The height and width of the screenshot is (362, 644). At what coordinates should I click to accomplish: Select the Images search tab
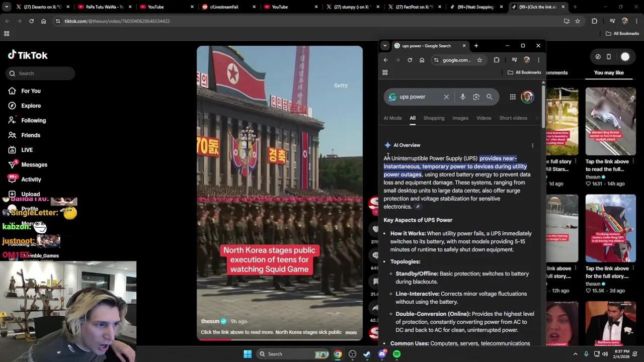pyautogui.click(x=460, y=118)
